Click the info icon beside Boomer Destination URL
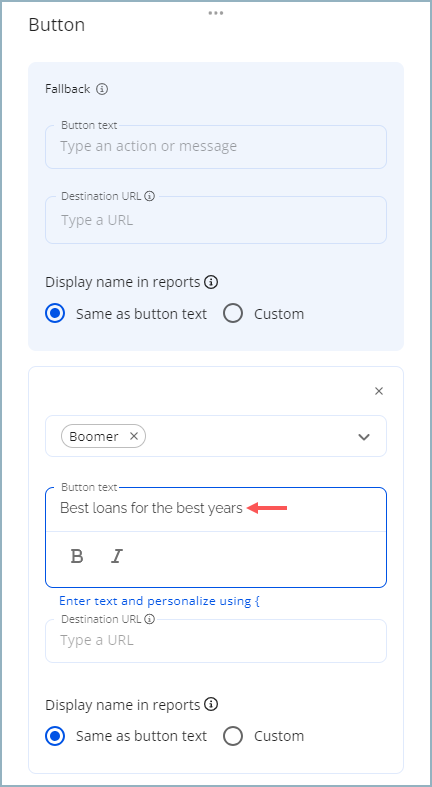The image size is (432, 787). (149, 619)
